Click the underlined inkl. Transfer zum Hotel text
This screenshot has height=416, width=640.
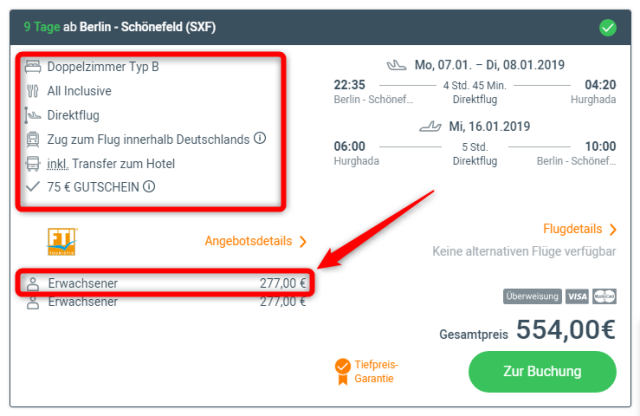111,164
